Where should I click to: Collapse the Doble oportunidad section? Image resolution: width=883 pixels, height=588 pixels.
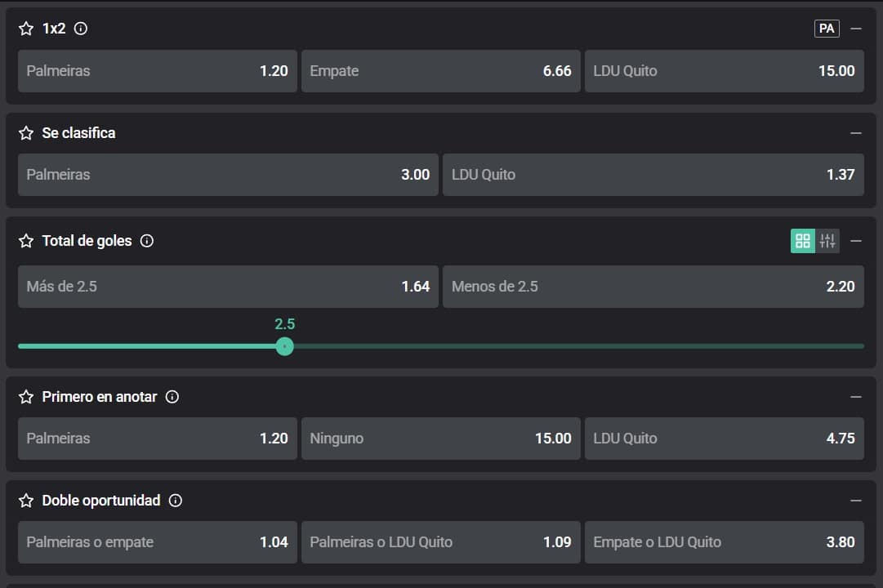click(856, 501)
